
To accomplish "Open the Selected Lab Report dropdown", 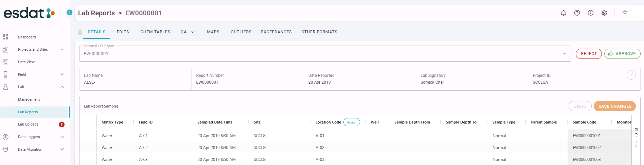I will [564, 54].
